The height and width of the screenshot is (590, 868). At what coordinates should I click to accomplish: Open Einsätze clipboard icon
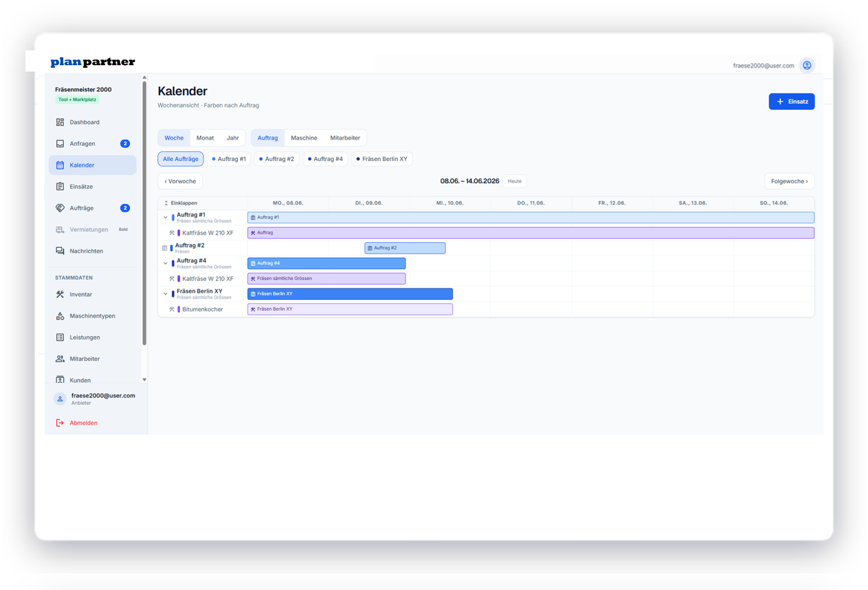[60, 187]
